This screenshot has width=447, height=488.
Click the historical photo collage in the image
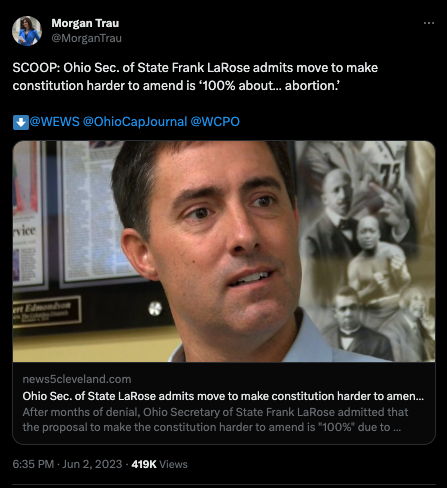point(368,251)
